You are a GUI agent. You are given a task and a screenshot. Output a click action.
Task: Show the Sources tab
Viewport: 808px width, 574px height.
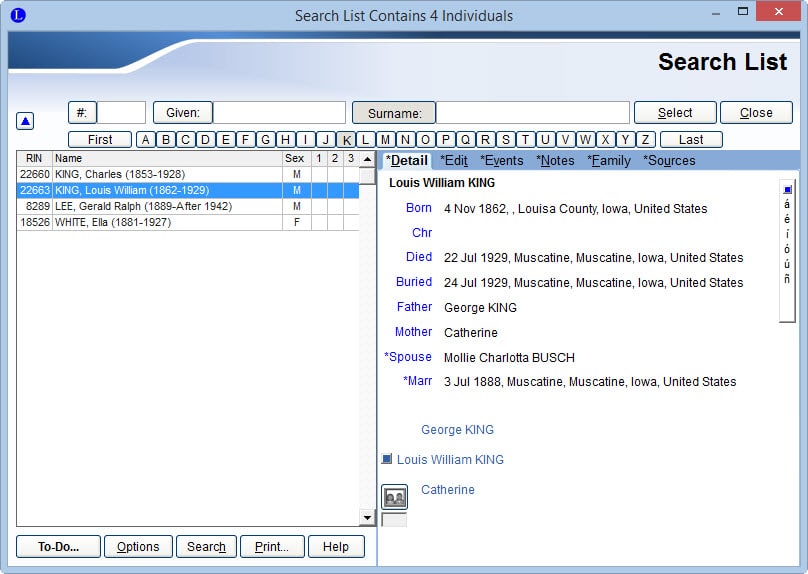669,161
